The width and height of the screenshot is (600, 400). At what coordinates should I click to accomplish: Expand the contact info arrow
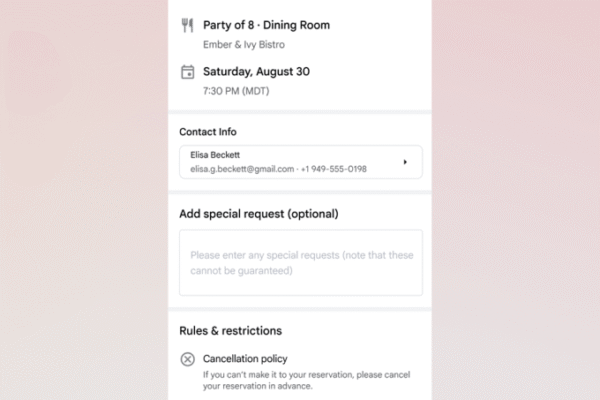click(x=405, y=162)
